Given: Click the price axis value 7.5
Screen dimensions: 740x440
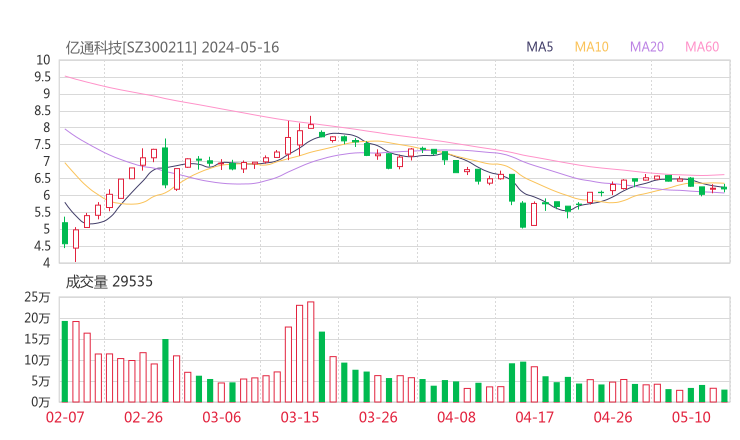Looking at the screenshot, I should point(42,145).
